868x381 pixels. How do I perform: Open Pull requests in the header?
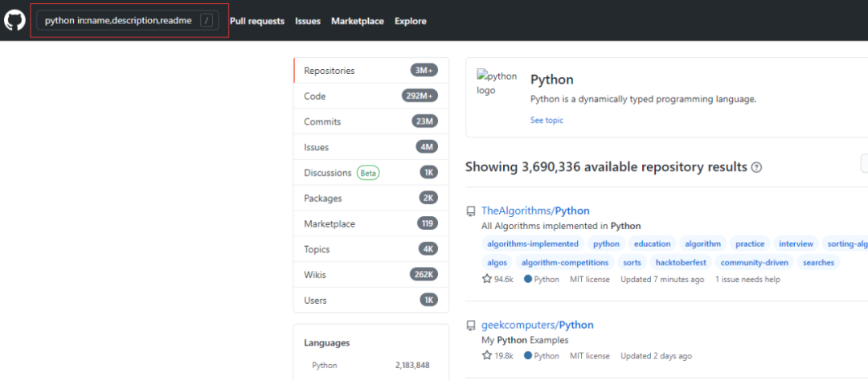pyautogui.click(x=257, y=21)
